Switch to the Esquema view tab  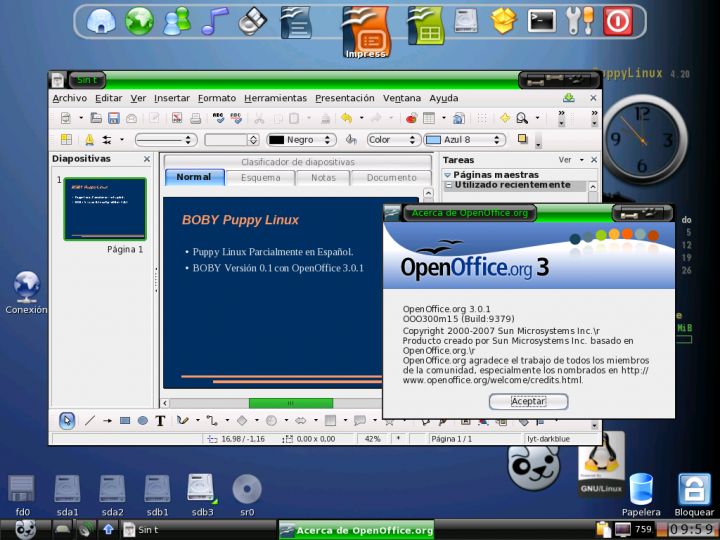[260, 178]
